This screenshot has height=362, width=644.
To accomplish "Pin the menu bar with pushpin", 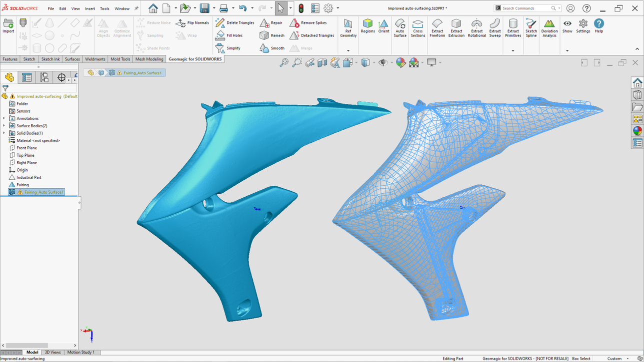I will (x=136, y=8).
